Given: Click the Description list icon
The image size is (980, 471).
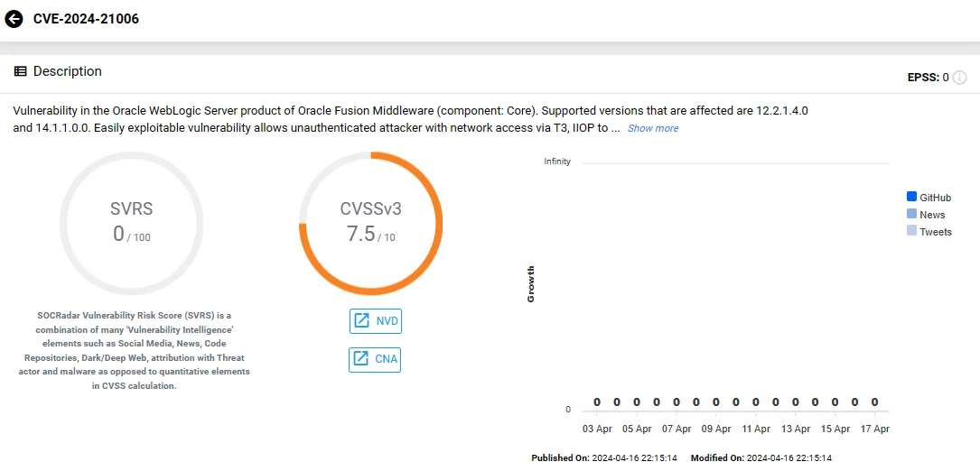Looking at the screenshot, I should coord(20,71).
